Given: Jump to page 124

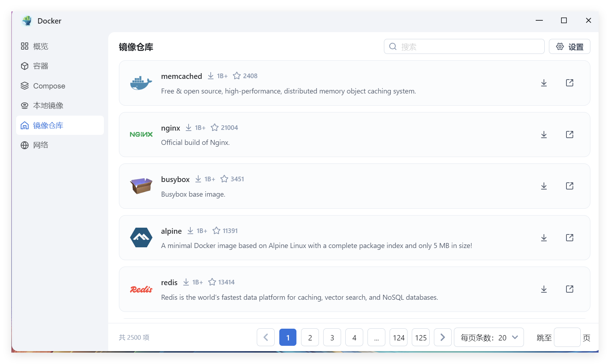Looking at the screenshot, I should 399,337.
